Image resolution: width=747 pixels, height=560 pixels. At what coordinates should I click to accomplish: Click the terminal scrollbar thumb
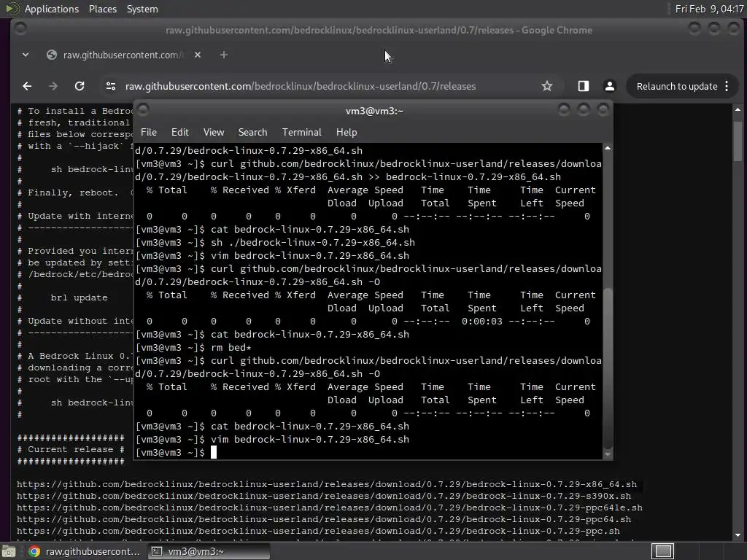[x=608, y=367]
